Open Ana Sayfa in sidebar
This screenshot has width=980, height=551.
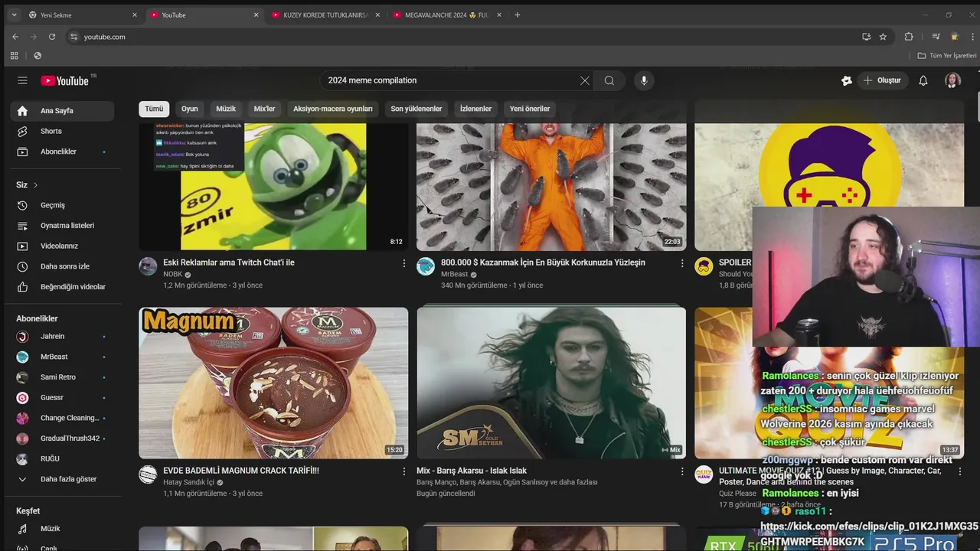point(62,111)
